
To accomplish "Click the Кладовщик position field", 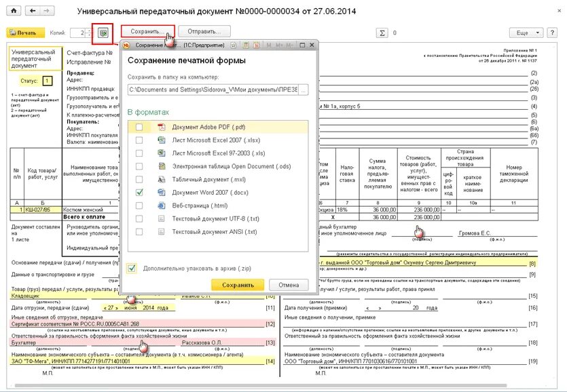I will [x=25, y=296].
